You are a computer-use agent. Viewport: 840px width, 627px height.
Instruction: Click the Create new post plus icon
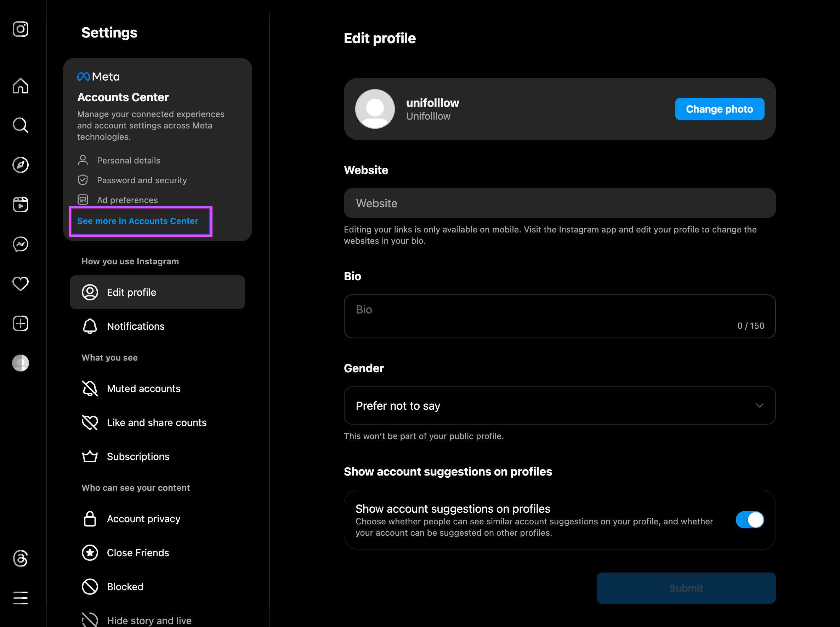(x=21, y=324)
